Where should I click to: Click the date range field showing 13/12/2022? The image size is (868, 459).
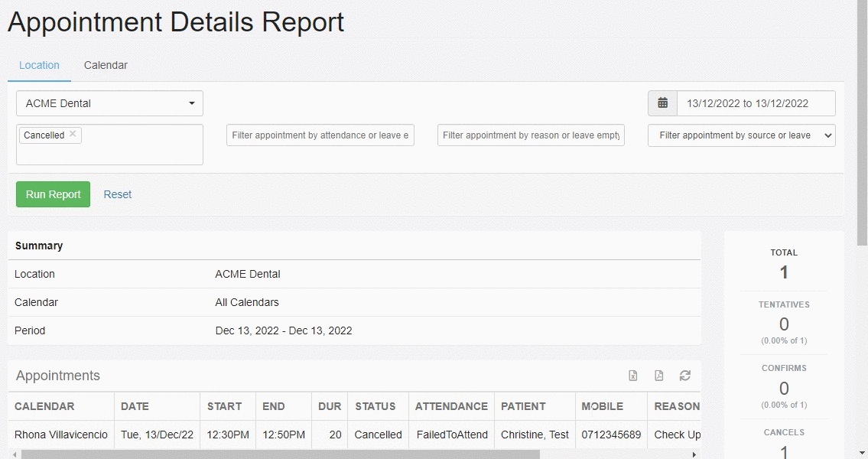(x=756, y=103)
